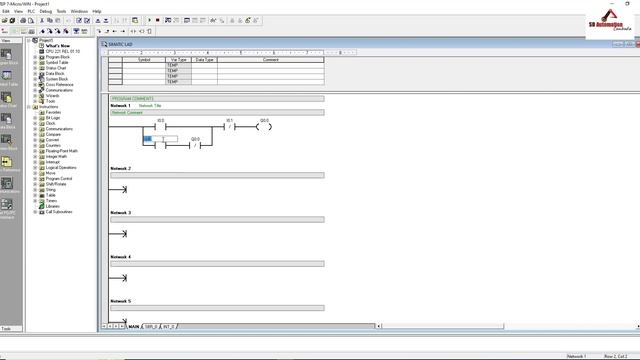Viewport: 640px width, 360px height.
Task: Expand the Counters instruction folder
Action: tap(35, 145)
